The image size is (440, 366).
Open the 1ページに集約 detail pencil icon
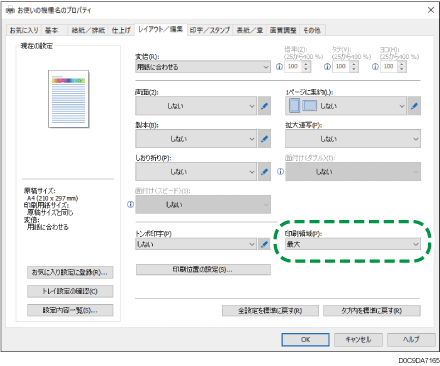414,106
